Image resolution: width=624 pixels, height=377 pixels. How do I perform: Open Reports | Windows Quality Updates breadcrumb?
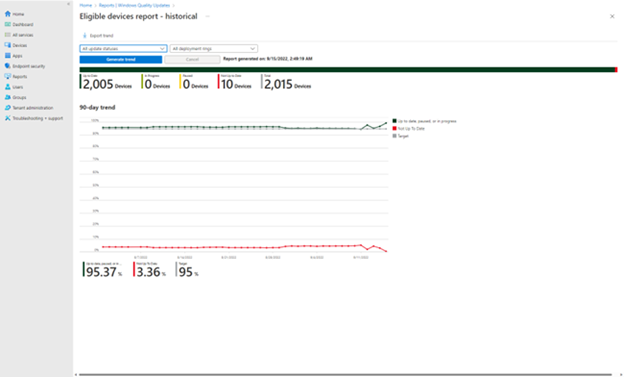(135, 5)
